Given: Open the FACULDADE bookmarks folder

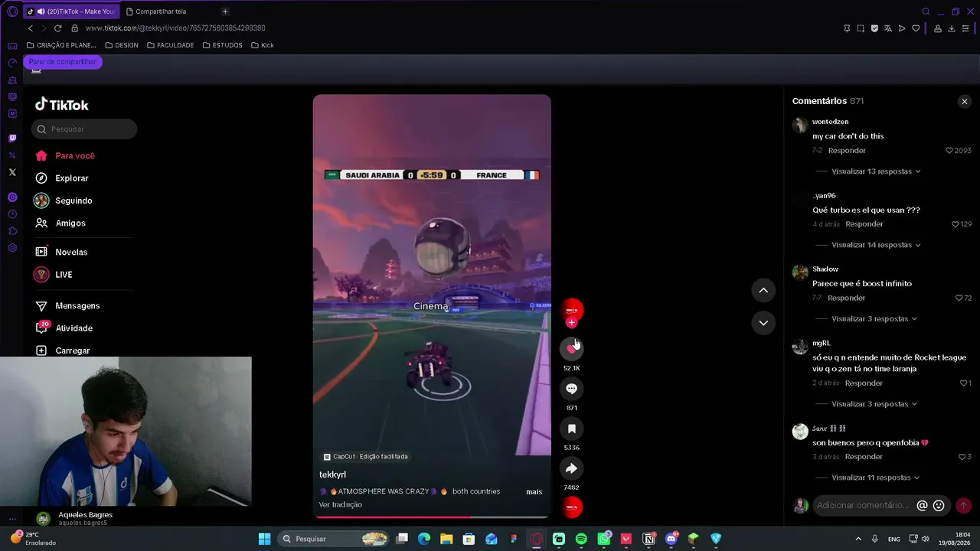Looking at the screenshot, I should 170,45.
